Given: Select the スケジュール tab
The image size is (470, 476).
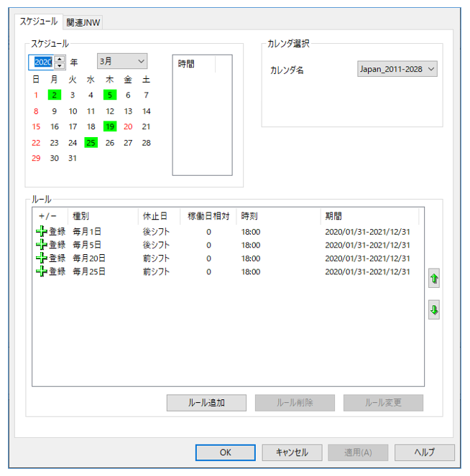Looking at the screenshot, I should 39,22.
